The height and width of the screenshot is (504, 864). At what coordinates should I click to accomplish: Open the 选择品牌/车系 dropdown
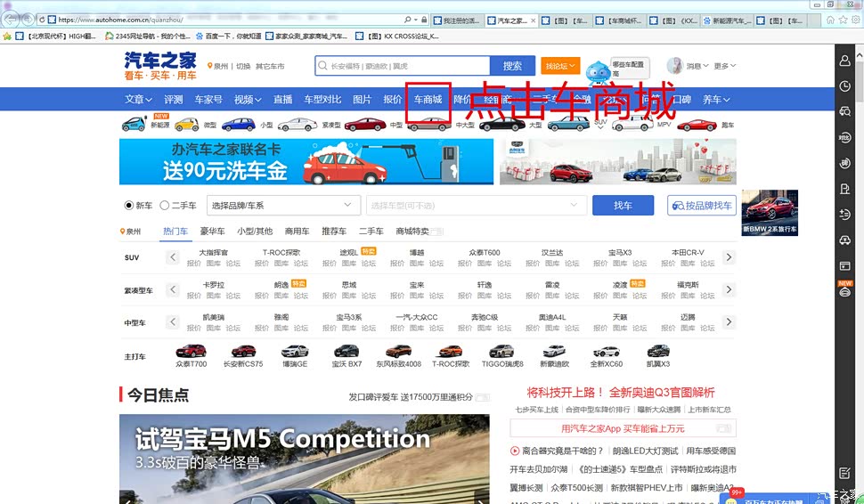click(283, 205)
